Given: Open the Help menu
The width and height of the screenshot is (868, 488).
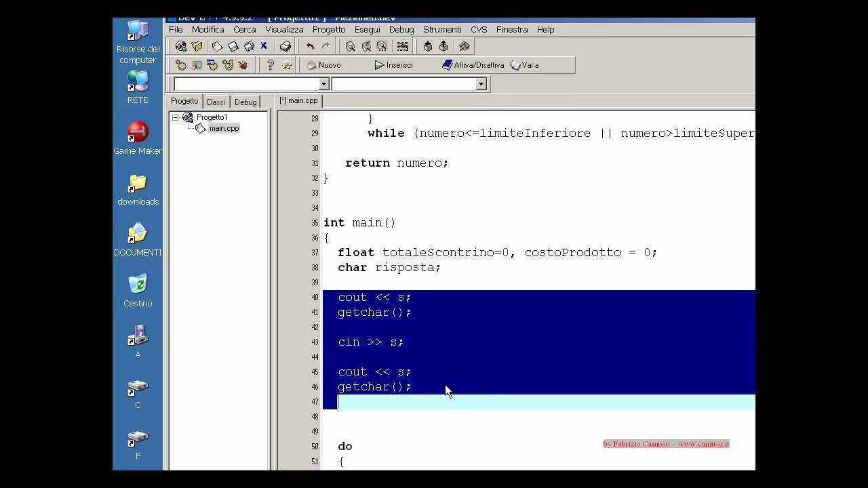Looking at the screenshot, I should [x=545, y=29].
